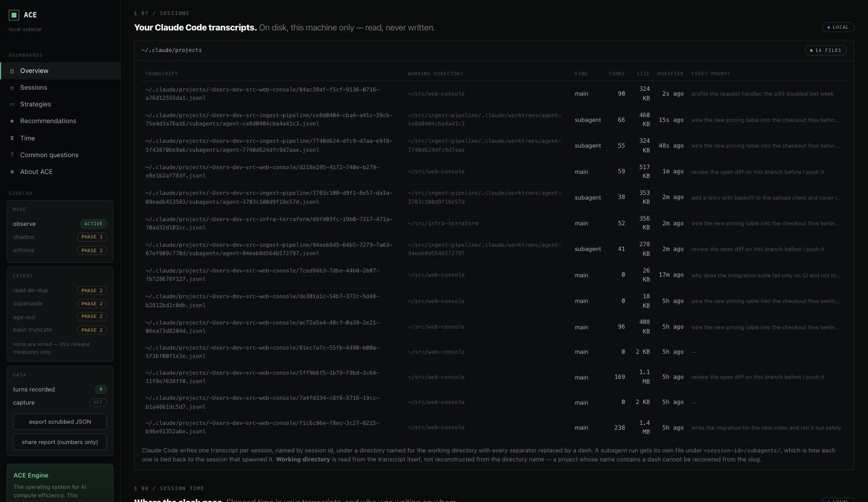Sort table by the Turns column header
This screenshot has height=502, width=868.
tap(617, 74)
